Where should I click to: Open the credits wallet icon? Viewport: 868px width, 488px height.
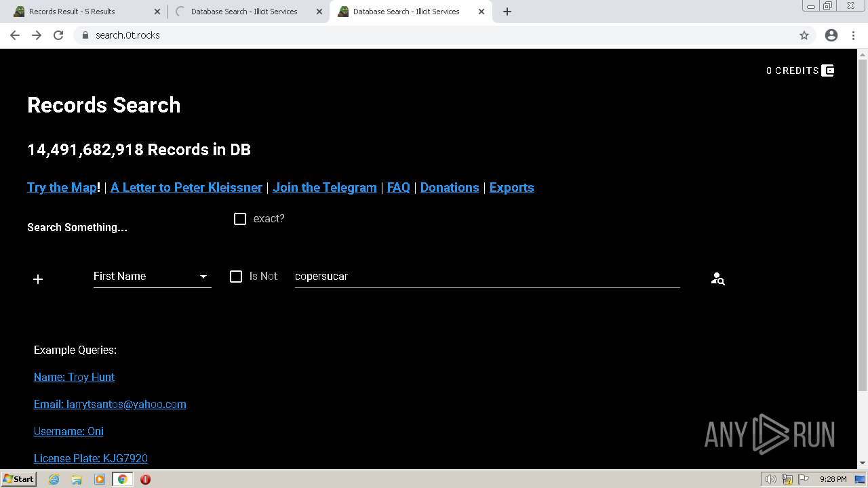(828, 70)
